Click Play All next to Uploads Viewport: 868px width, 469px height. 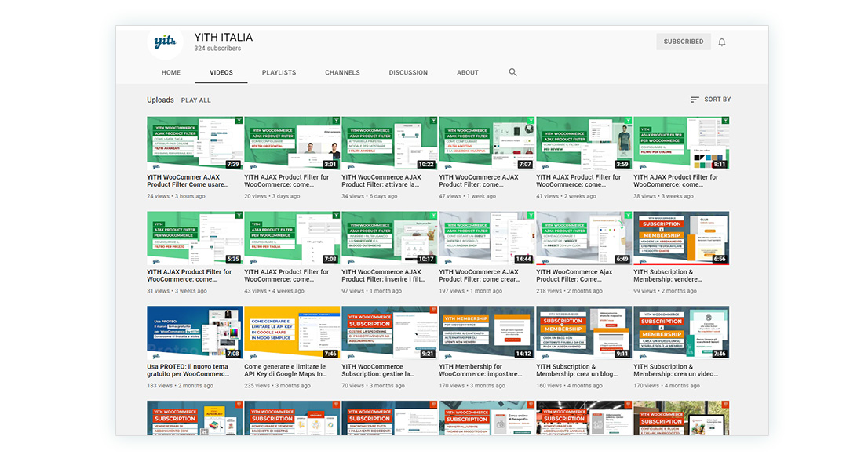coord(196,100)
